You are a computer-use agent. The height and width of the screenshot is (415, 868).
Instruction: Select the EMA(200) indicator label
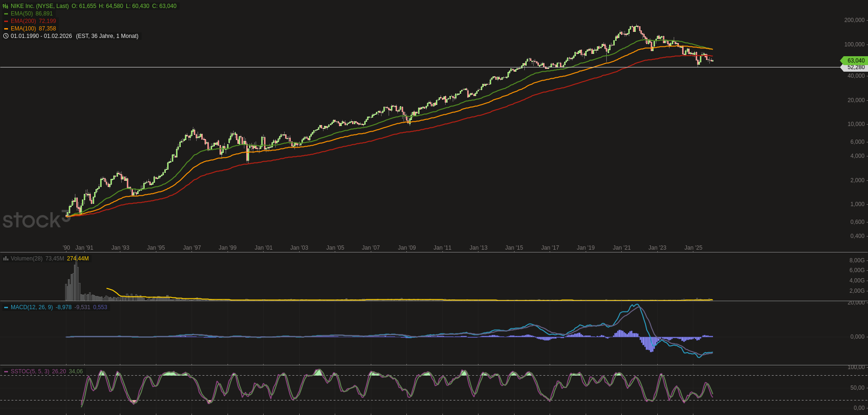[23, 21]
